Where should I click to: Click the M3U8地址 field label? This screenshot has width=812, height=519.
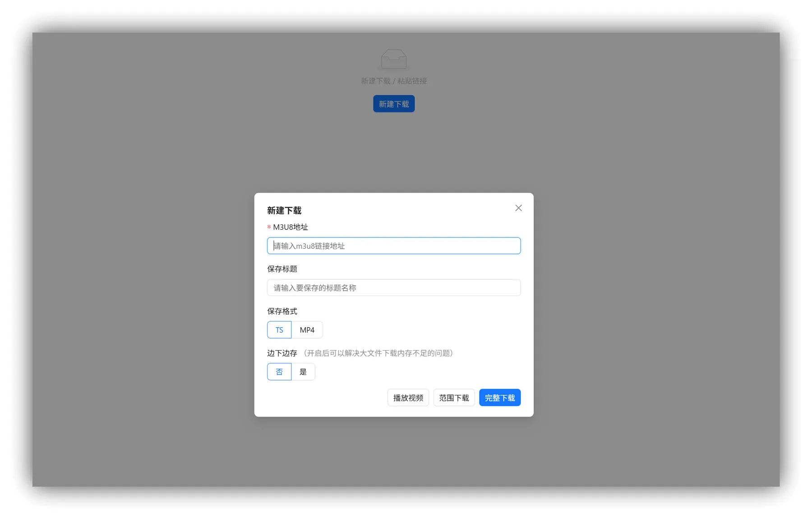pyautogui.click(x=291, y=227)
